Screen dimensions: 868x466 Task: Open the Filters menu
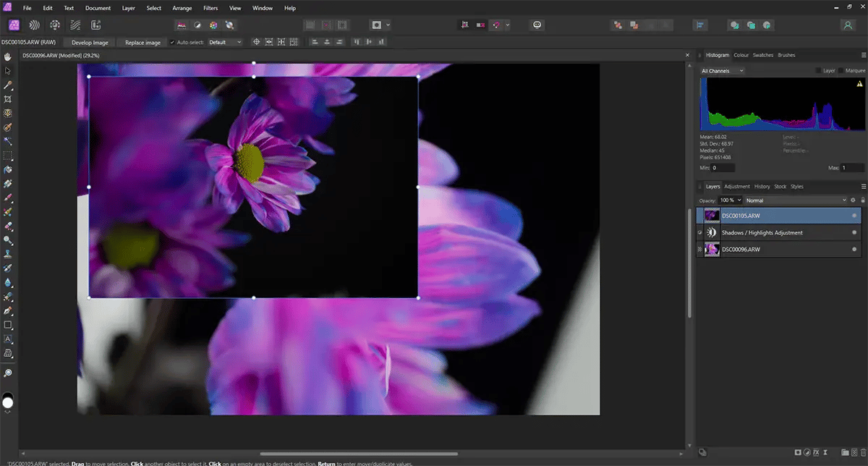210,8
